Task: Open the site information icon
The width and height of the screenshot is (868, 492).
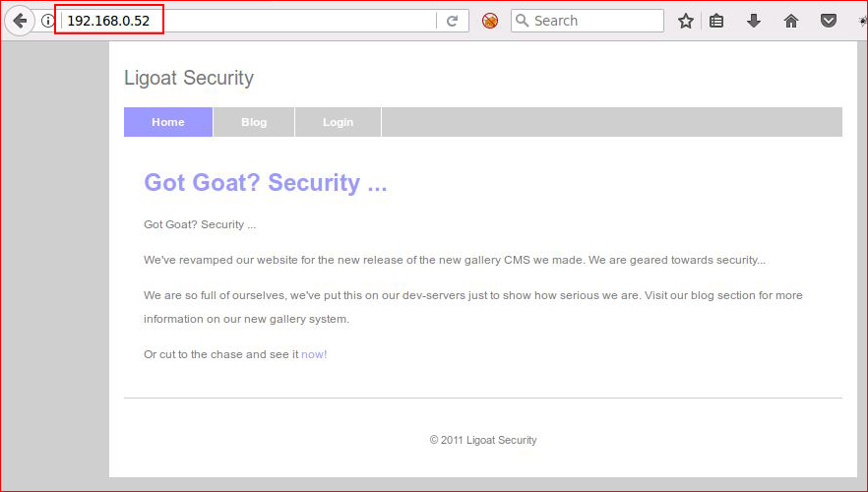Action: (x=48, y=21)
